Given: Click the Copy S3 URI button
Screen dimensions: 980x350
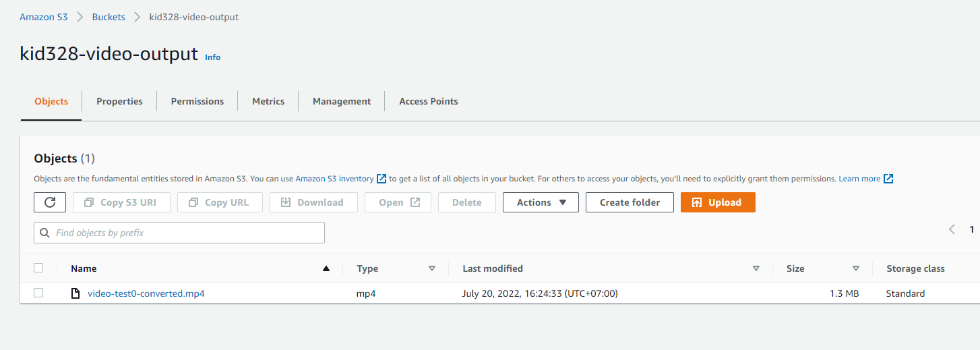Looking at the screenshot, I should tap(121, 202).
